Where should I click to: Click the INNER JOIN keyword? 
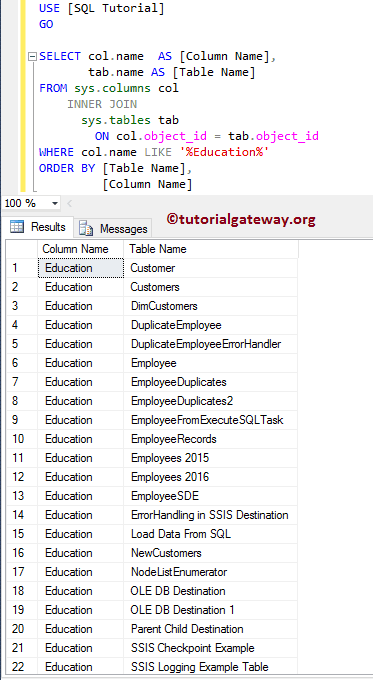[x=102, y=105]
